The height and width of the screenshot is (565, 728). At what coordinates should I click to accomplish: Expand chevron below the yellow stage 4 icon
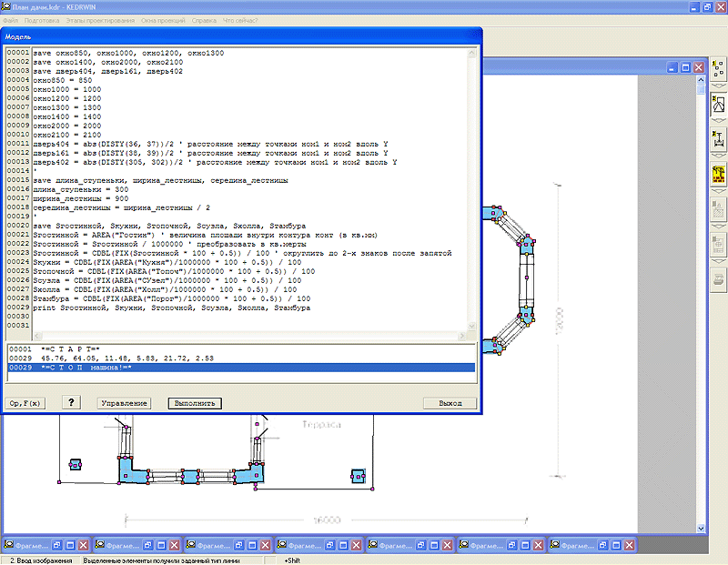718,191
